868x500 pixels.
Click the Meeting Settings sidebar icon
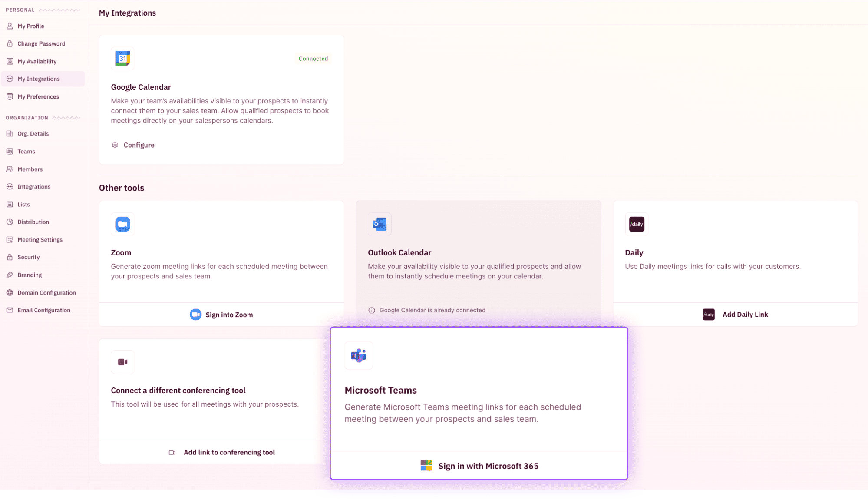tap(10, 239)
